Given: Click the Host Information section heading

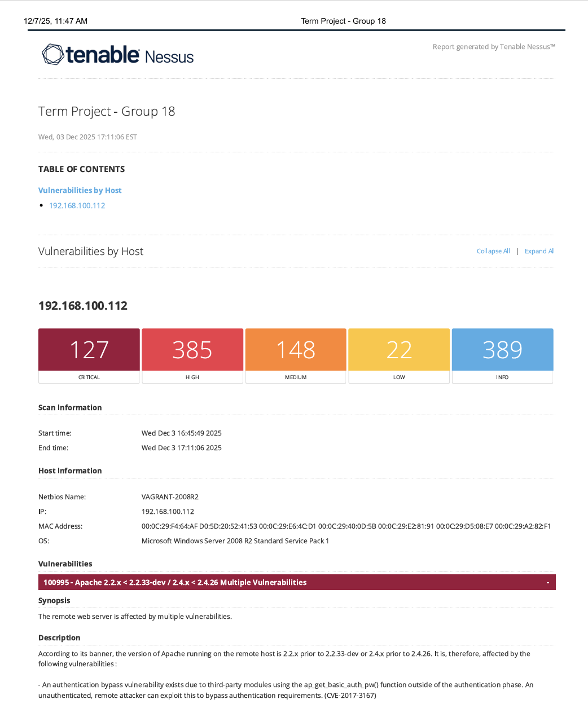Looking at the screenshot, I should [69, 470].
